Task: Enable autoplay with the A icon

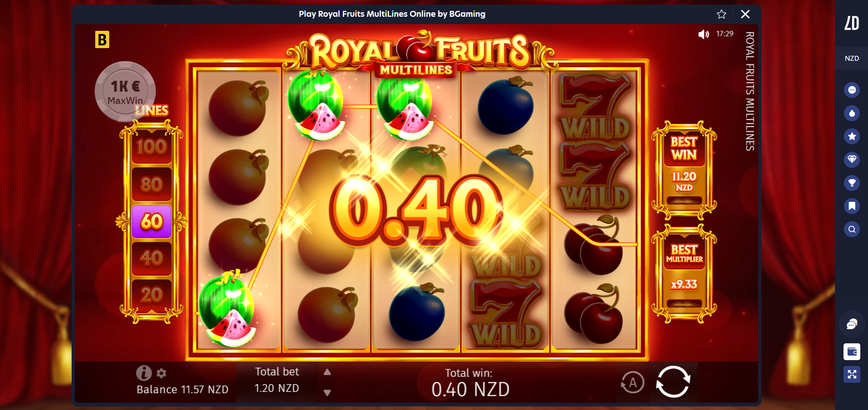Action: click(633, 383)
